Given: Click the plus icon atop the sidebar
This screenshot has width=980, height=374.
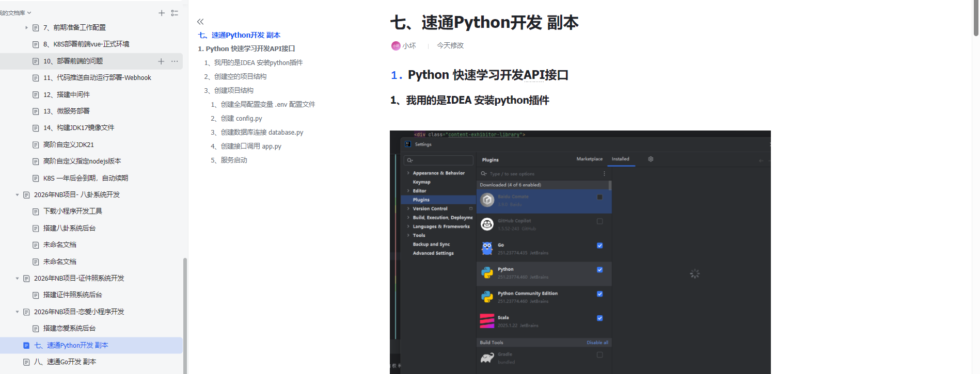Looking at the screenshot, I should click(x=162, y=13).
